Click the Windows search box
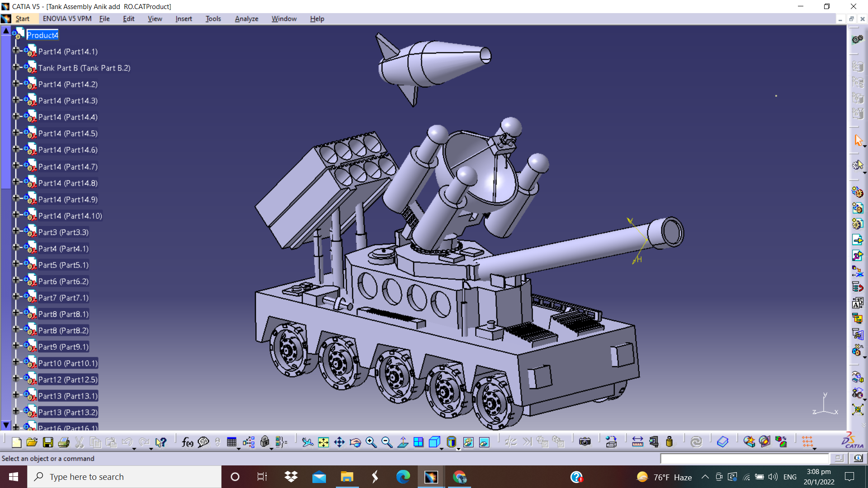The image size is (868, 488). point(124,477)
